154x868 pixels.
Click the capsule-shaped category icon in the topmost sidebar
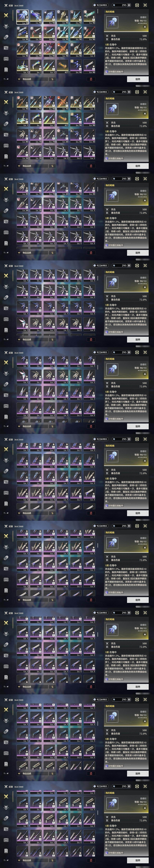pyautogui.click(x=6, y=37)
